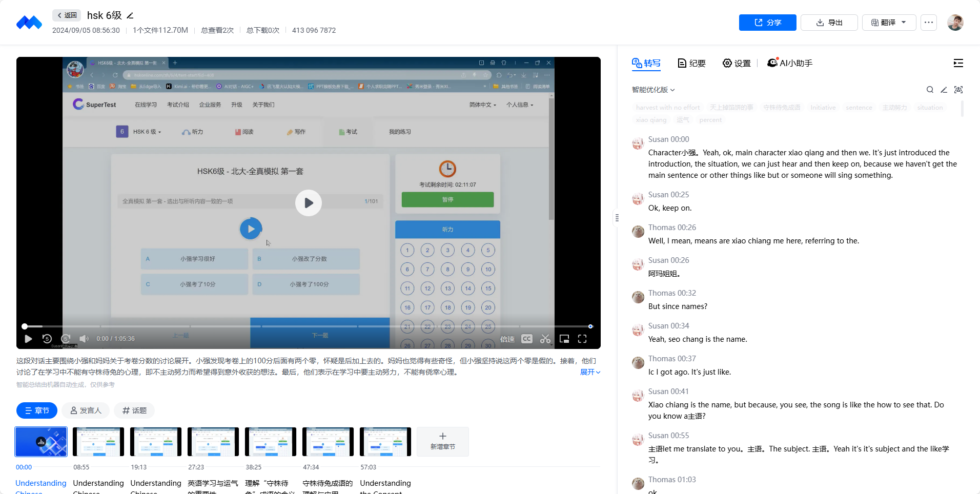
Task: Toggle fullscreen playback
Action: click(582, 339)
